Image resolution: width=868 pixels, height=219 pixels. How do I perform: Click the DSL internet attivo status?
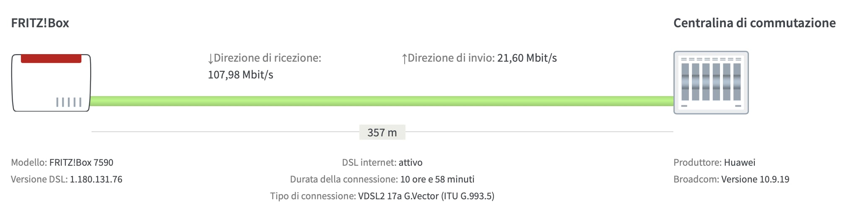point(410,163)
